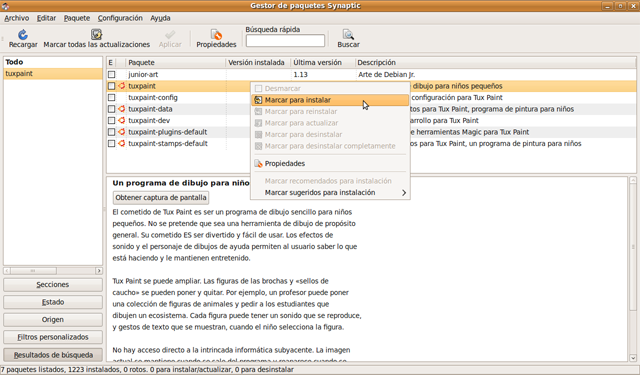Viewport: 640px width, 375px height.
Task: Click the Recargar reload icon
Action: pos(23,34)
